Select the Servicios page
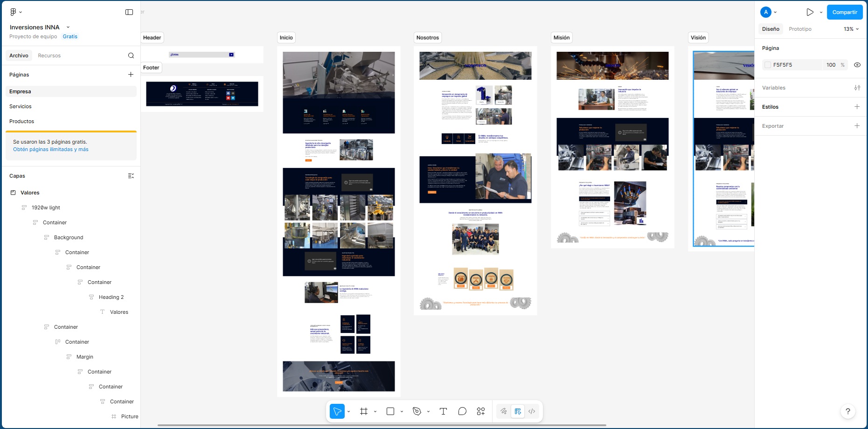 [21, 106]
